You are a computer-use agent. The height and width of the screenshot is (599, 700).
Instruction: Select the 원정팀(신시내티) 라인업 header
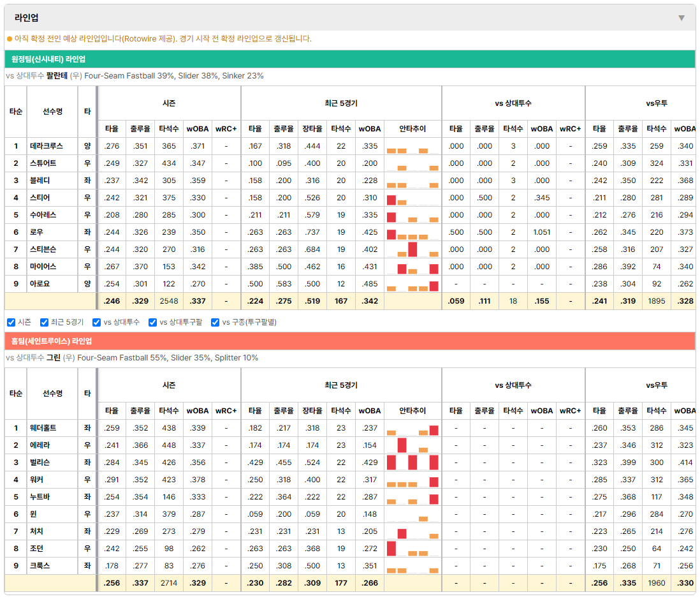(349, 59)
